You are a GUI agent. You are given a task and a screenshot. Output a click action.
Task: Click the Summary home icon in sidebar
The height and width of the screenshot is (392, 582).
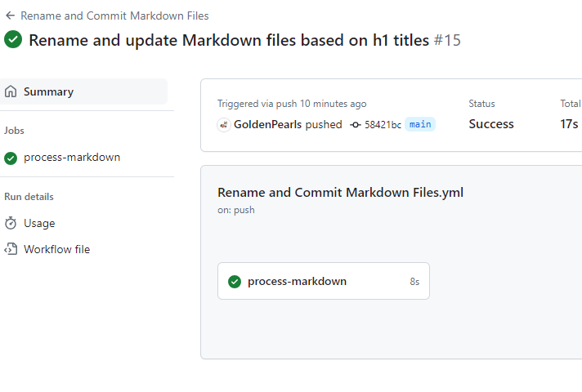click(11, 91)
